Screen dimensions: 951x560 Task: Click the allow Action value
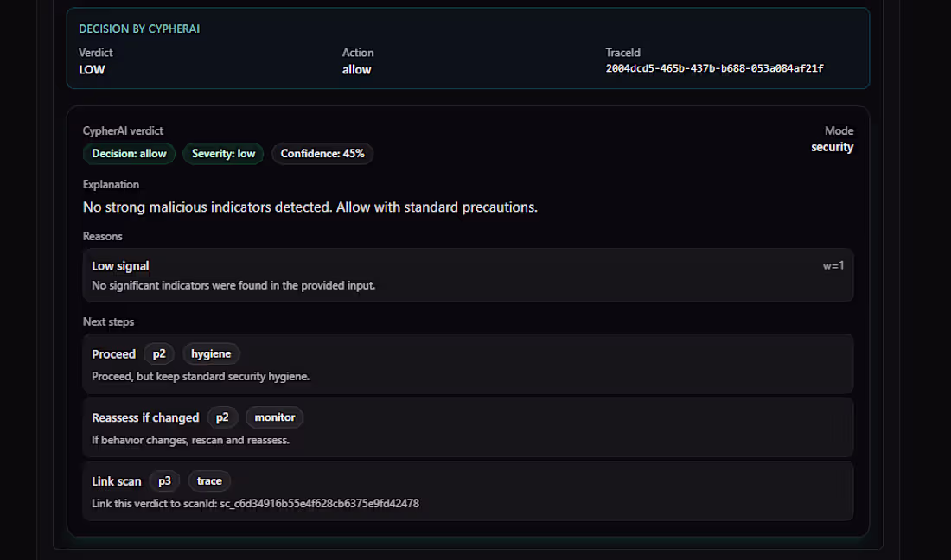(356, 69)
